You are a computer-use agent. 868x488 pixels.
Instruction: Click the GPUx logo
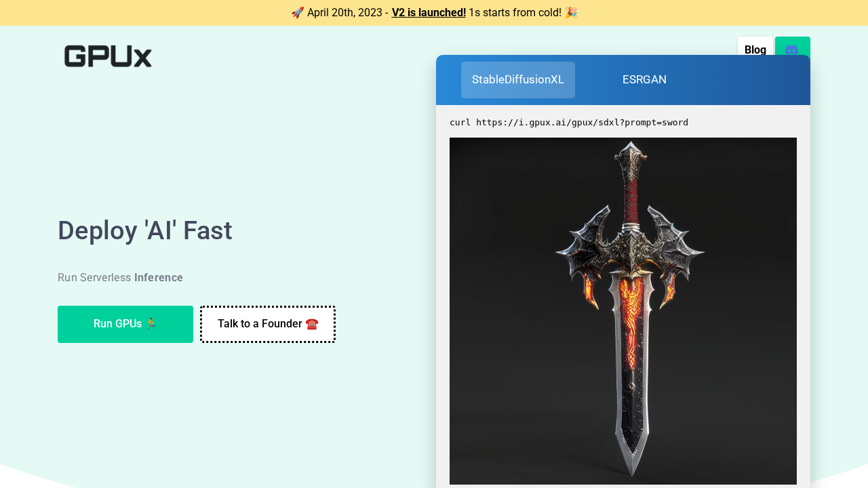[108, 56]
